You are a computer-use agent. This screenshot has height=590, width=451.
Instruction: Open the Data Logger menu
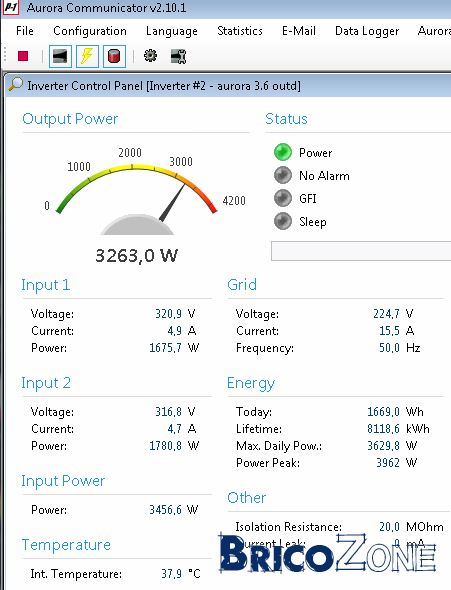coord(367,31)
